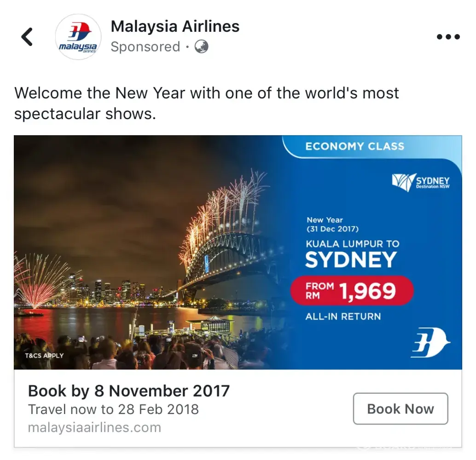Open the malaysiaairlines.com link
Viewport: 476px width, 460px height.
point(94,427)
